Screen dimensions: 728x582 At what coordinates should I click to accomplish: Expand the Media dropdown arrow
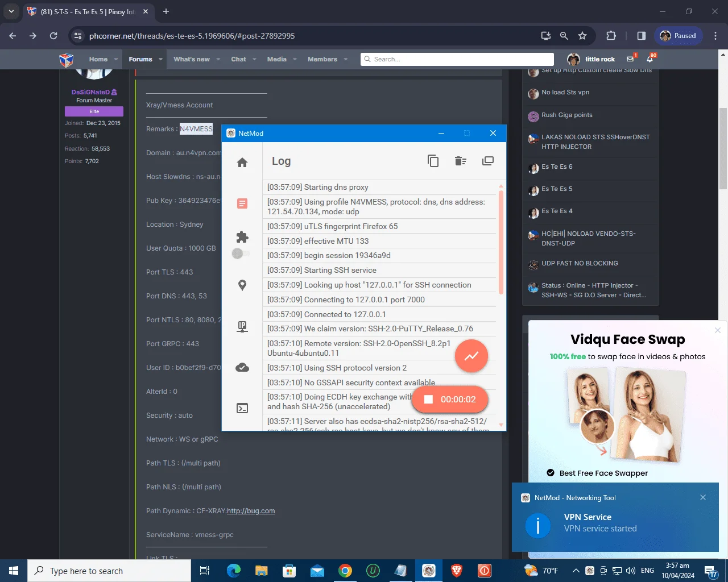(295, 59)
